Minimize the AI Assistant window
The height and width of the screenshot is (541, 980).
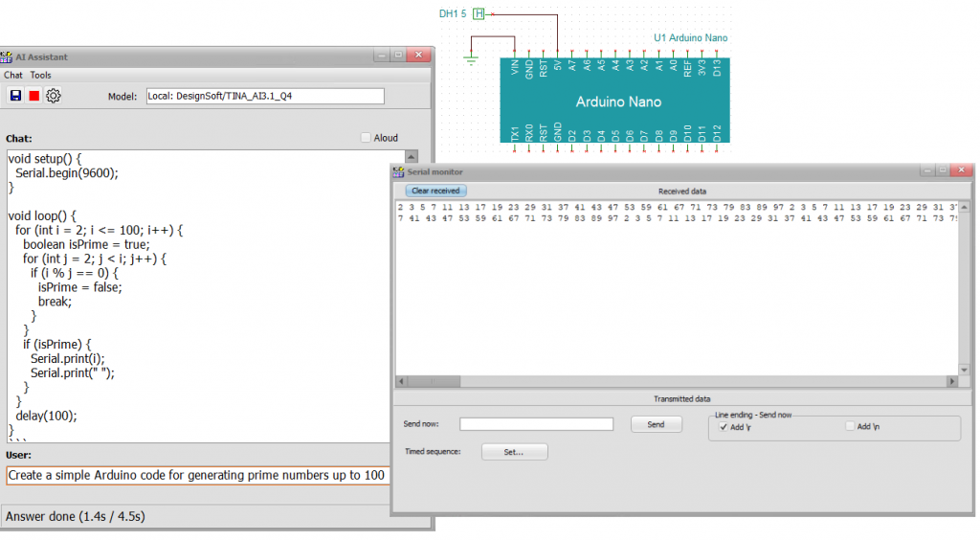(382, 55)
